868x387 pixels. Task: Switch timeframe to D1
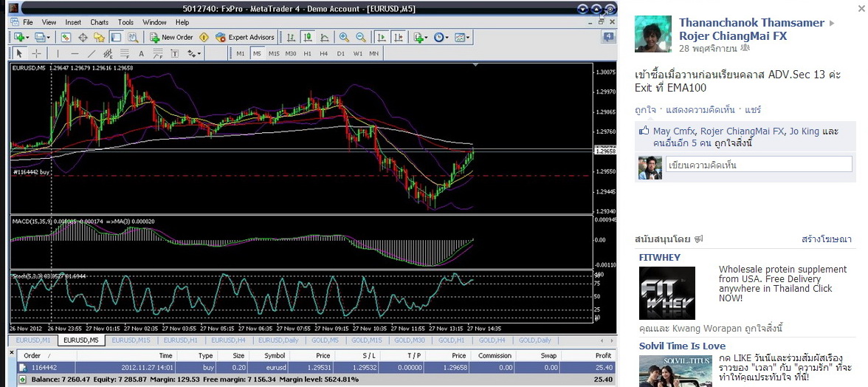tap(340, 54)
